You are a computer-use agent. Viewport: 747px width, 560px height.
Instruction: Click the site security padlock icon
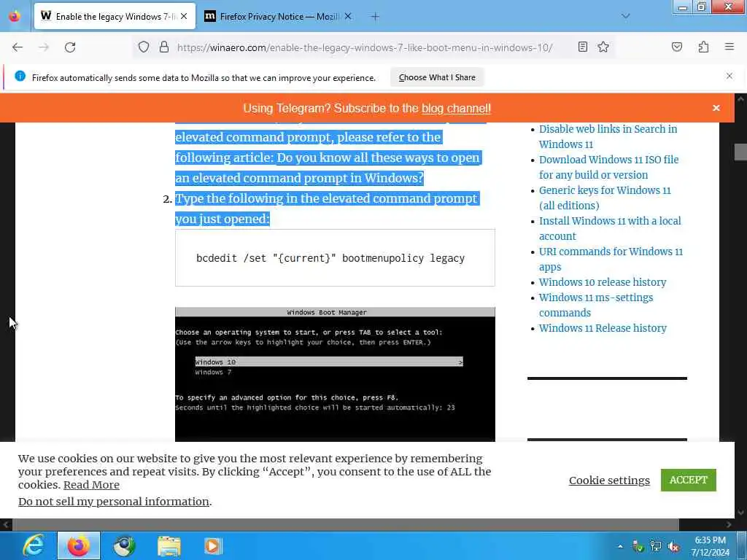164,47
